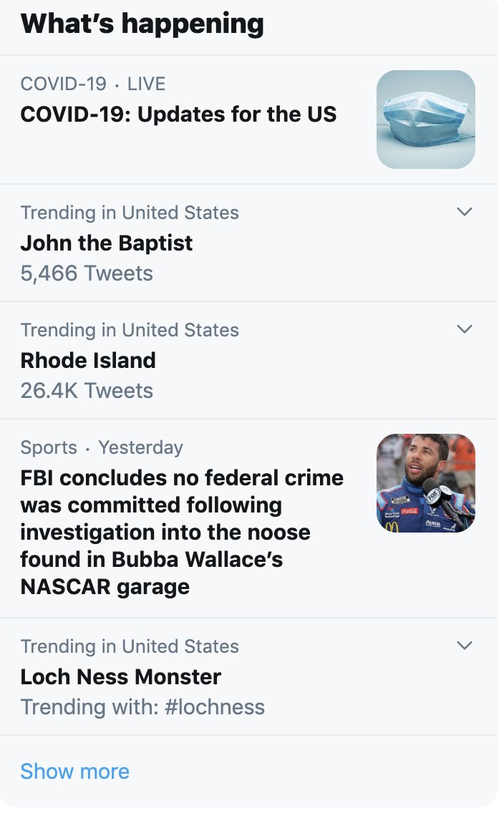
Task: Expand options for the Rhode Island trend
Action: click(465, 329)
